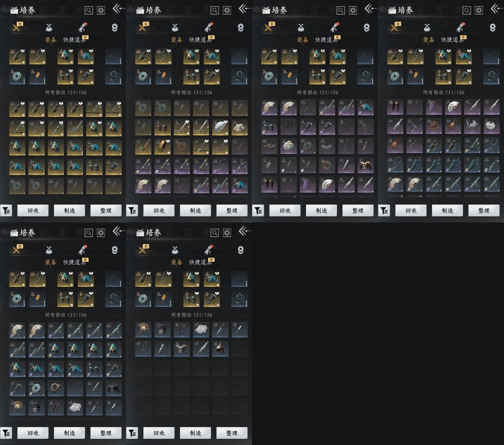Screen dimensions: 504x445
Task: Select the white fur armor tagged 江
Action: click(x=239, y=127)
